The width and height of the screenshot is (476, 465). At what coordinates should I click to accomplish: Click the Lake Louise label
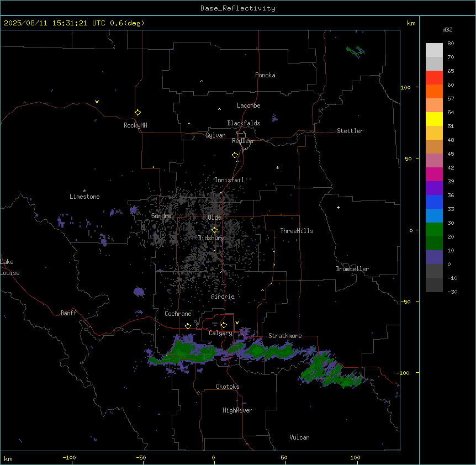pos(10,267)
